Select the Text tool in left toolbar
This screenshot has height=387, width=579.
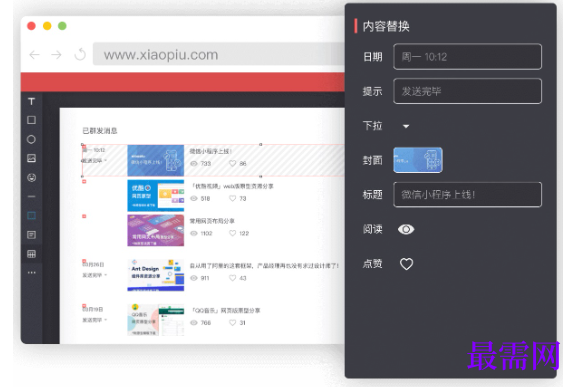tap(32, 101)
